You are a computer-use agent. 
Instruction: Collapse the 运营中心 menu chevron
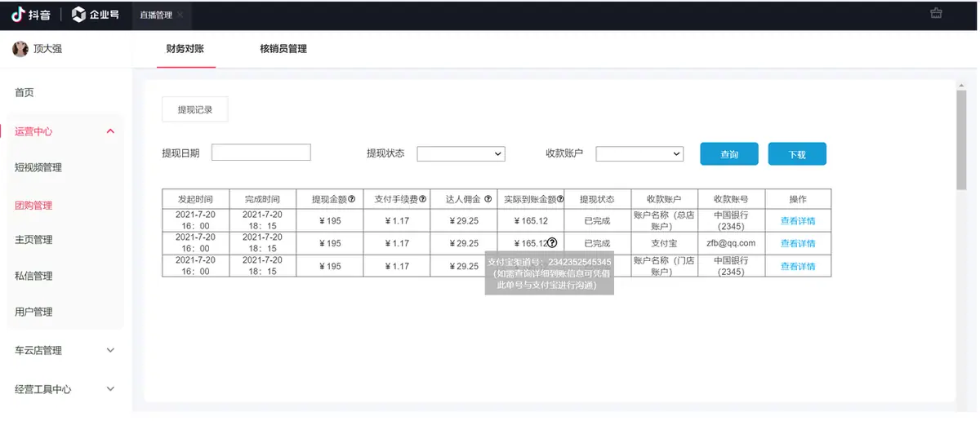[x=111, y=131]
